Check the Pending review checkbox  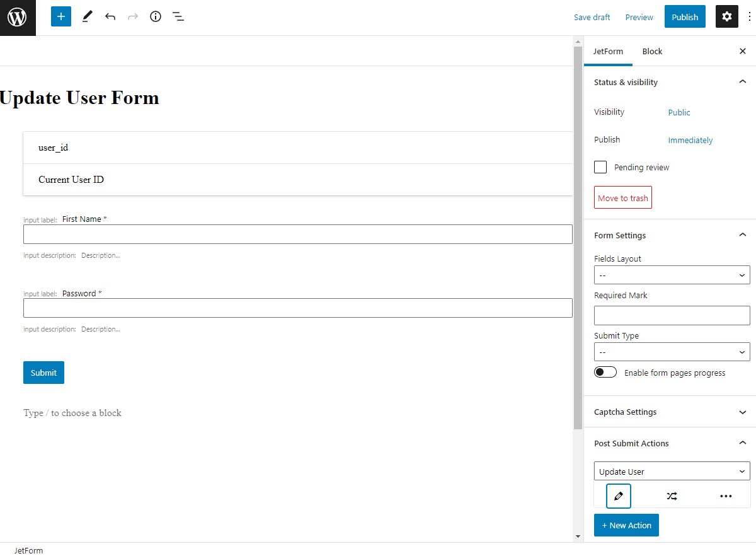click(600, 167)
